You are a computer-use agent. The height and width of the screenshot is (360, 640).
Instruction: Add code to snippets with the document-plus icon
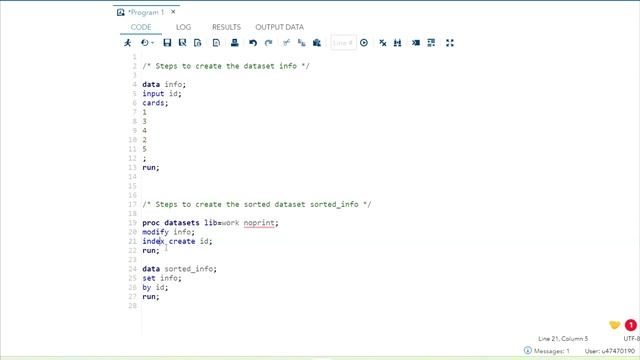[216, 43]
